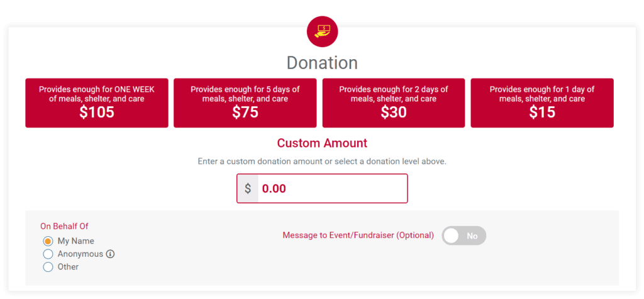Image resolution: width=644 pixels, height=299 pixels.
Task: Click the custom donation instruction text
Action: tap(322, 161)
